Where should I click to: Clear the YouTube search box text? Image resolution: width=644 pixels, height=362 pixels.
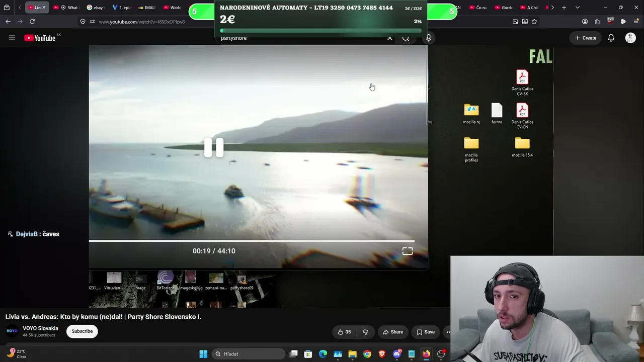coord(389,38)
